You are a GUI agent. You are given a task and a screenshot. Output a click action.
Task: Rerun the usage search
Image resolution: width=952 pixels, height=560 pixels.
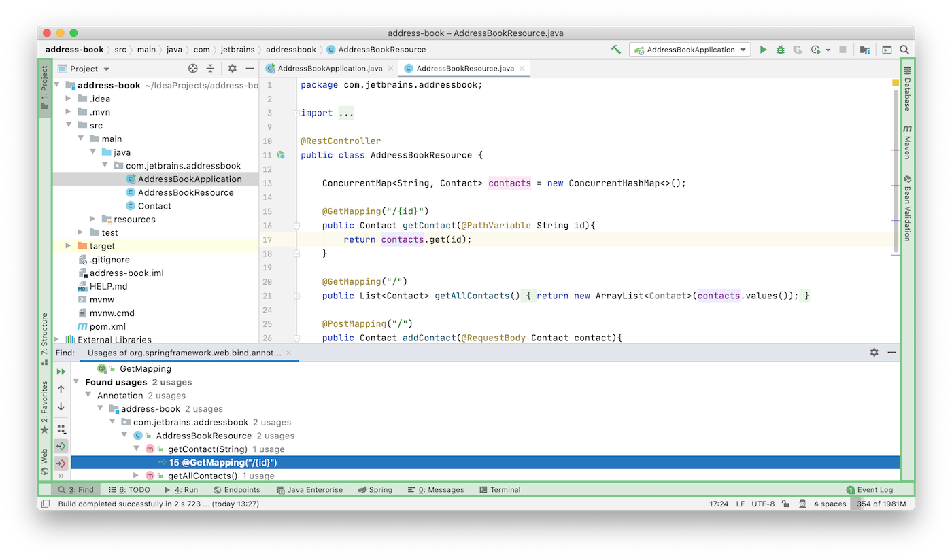[x=61, y=372]
